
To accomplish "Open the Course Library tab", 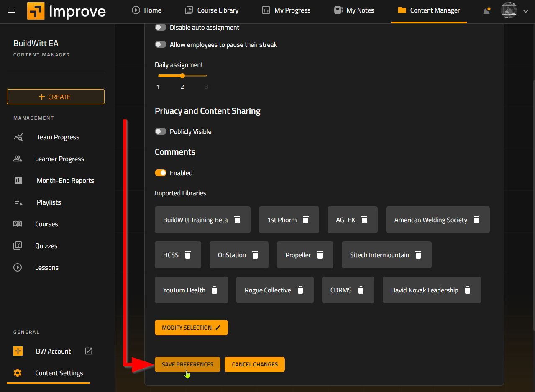I will (x=212, y=10).
